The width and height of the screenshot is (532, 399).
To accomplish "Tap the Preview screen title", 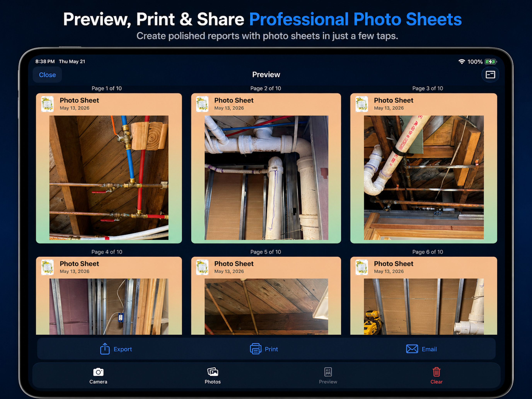I will [266, 75].
